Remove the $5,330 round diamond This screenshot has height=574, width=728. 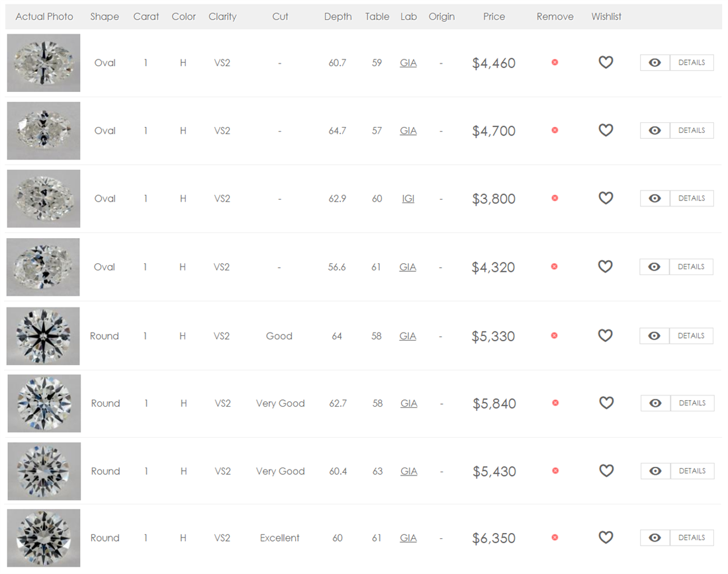(554, 335)
